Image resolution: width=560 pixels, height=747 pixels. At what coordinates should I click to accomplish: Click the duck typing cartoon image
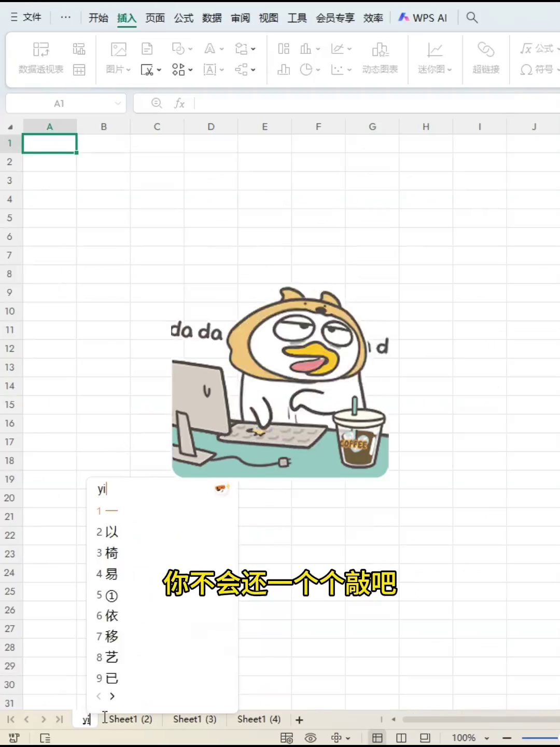[280, 382]
